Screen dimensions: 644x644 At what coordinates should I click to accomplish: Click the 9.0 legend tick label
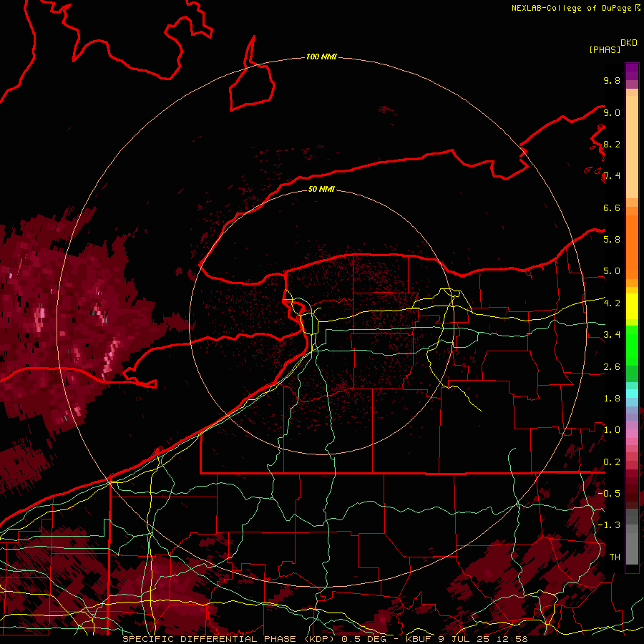click(x=612, y=112)
